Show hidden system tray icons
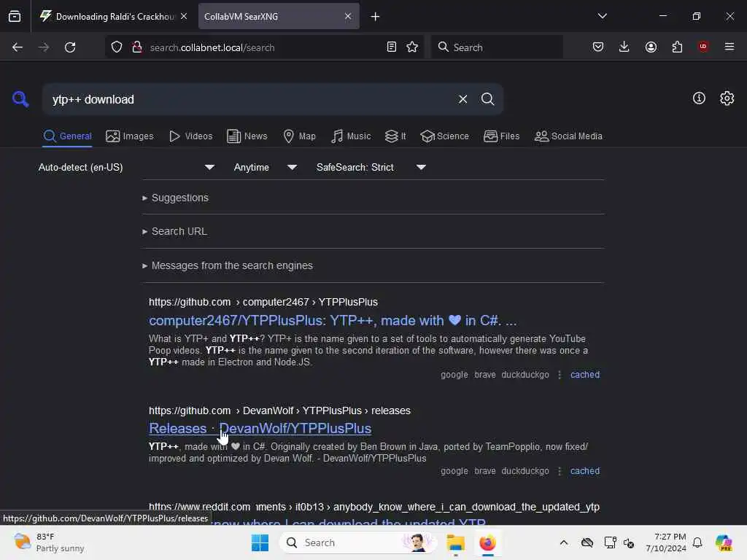This screenshot has height=560, width=747. (564, 542)
